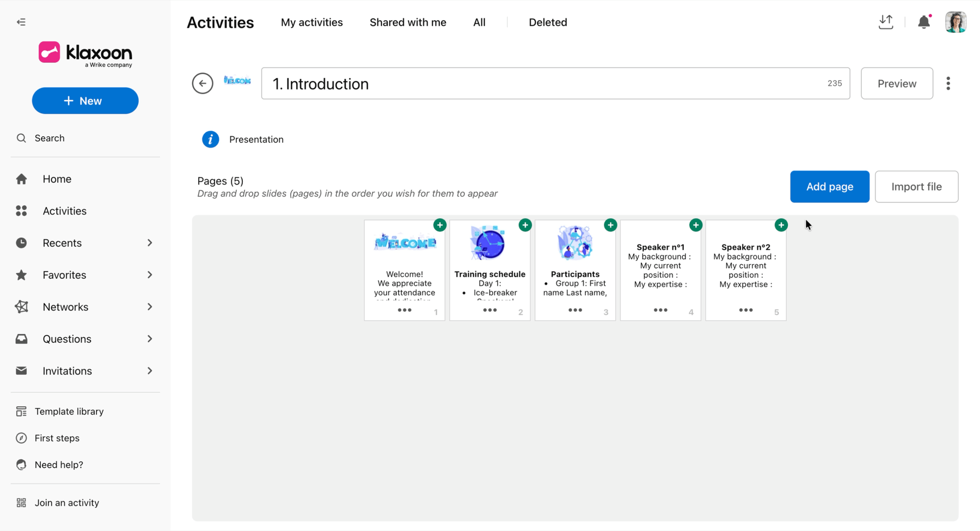Collapse the sidebar with the arrow icon
Viewport: 980px width, 531px height.
(x=21, y=22)
